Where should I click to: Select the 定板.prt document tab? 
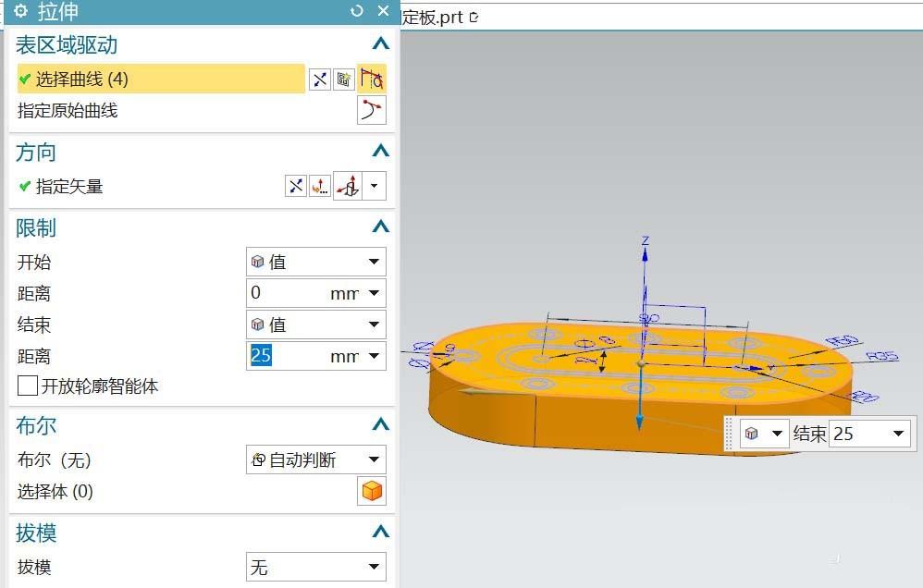435,16
